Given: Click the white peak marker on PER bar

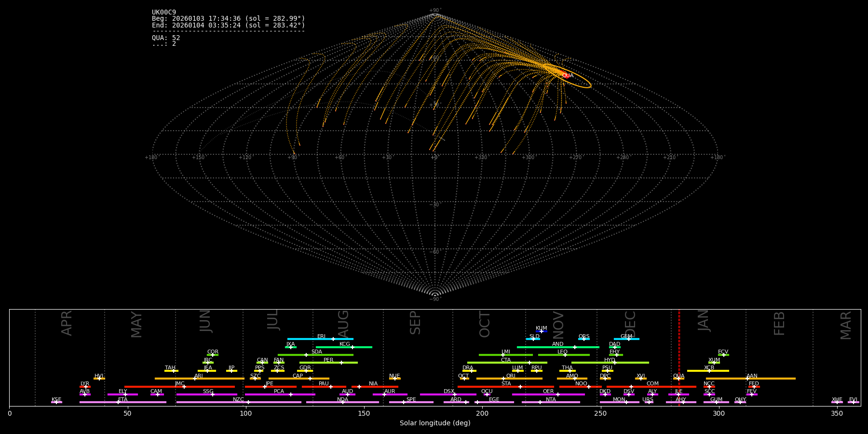Looking at the screenshot, I should coord(341,363).
